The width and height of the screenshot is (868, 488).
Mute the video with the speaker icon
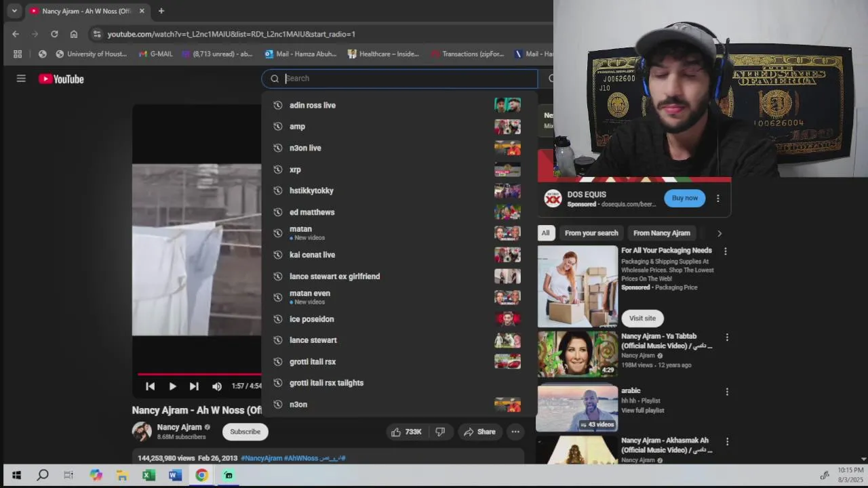click(217, 386)
